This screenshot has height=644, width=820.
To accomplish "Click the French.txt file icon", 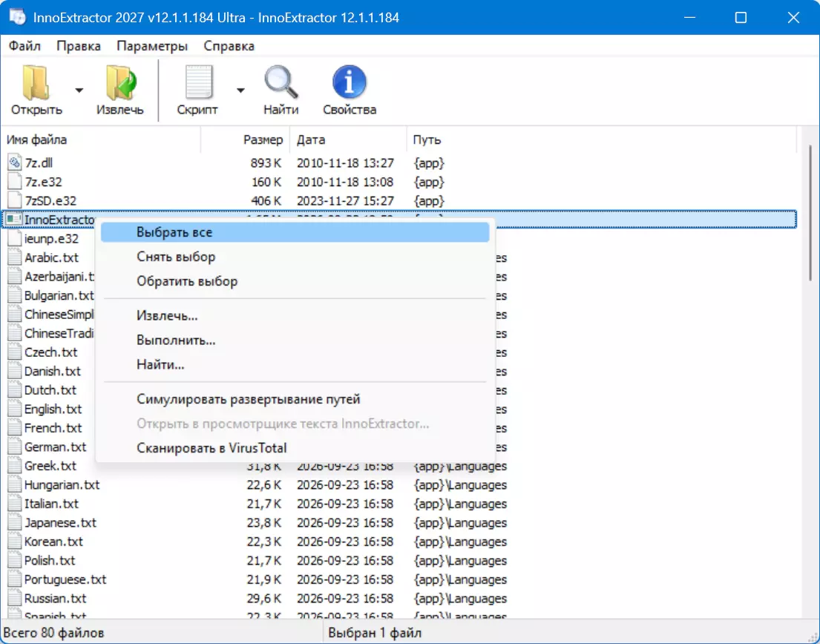I will coord(15,427).
